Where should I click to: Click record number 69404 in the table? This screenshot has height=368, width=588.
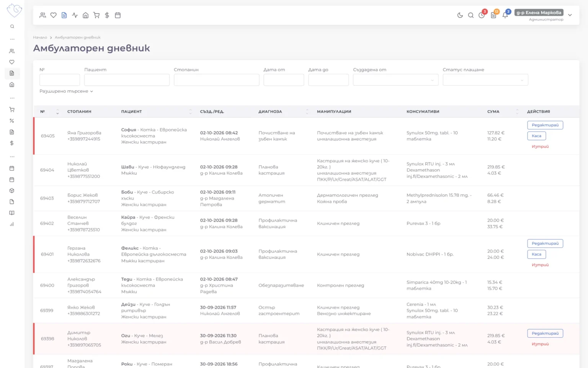pyautogui.click(x=47, y=170)
